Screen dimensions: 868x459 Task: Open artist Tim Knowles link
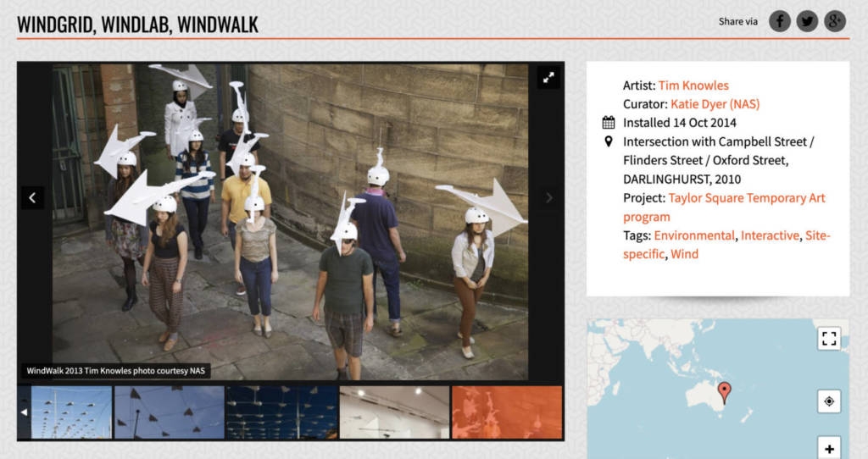click(693, 86)
